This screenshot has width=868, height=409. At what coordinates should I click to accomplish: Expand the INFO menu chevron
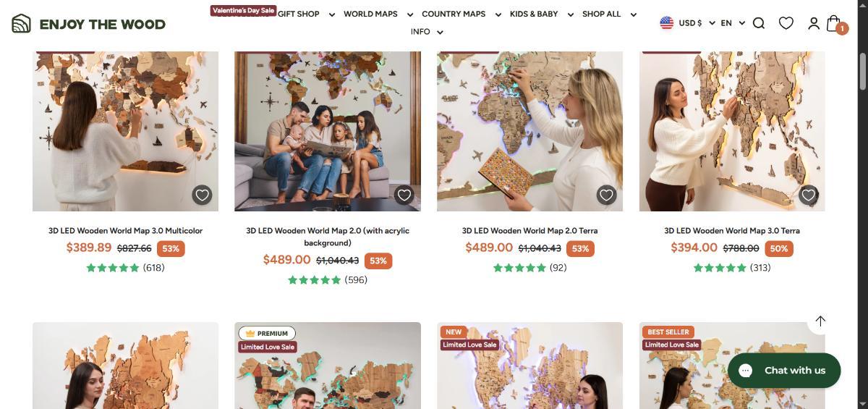pos(441,32)
